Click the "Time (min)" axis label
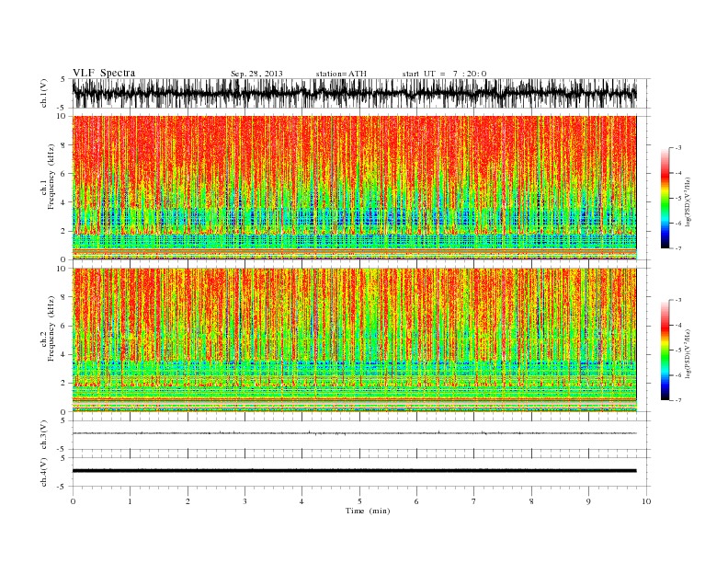The width and height of the screenshot is (728, 563). tap(368, 511)
